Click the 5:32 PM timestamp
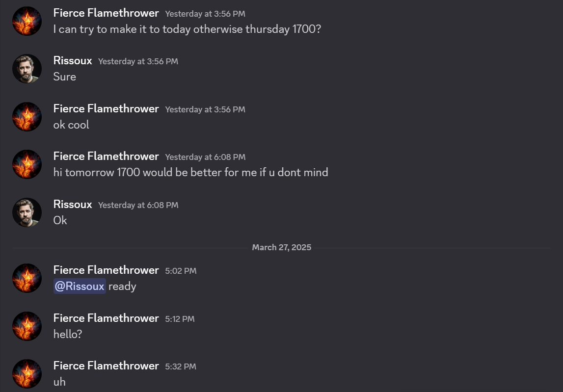Image resolution: width=563 pixels, height=392 pixels. (x=181, y=366)
